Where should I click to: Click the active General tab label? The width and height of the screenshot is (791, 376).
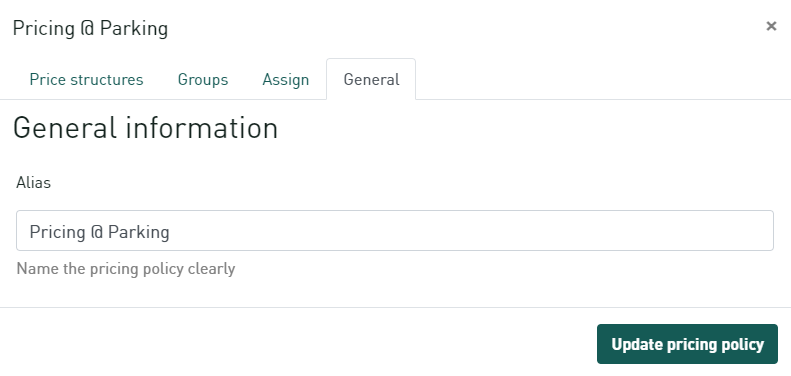coord(371,80)
